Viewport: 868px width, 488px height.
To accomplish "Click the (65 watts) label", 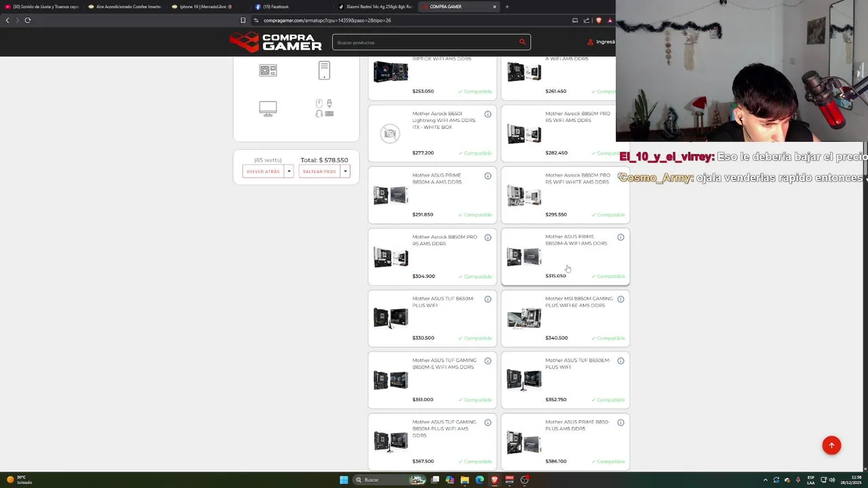I will click(268, 160).
